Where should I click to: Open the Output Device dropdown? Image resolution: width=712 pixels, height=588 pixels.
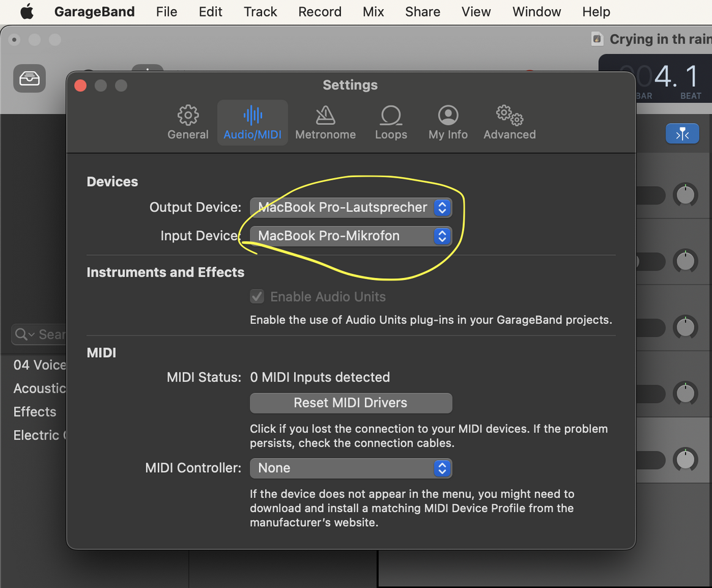click(x=351, y=208)
